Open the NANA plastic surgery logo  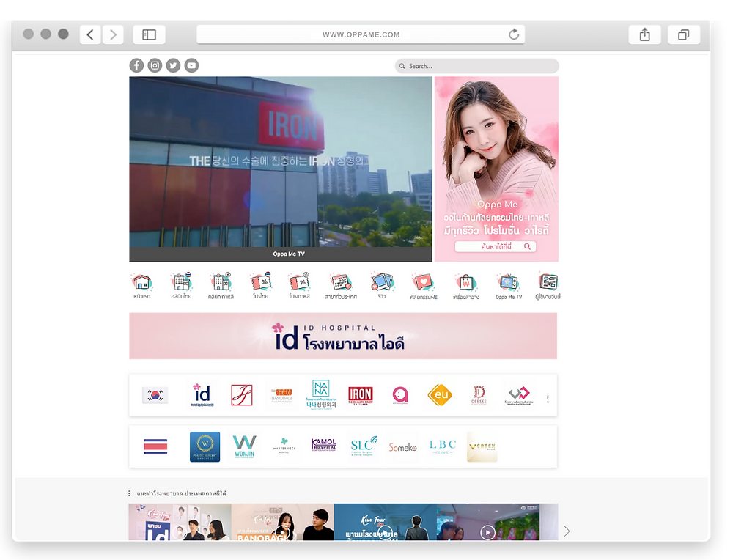tap(321, 395)
